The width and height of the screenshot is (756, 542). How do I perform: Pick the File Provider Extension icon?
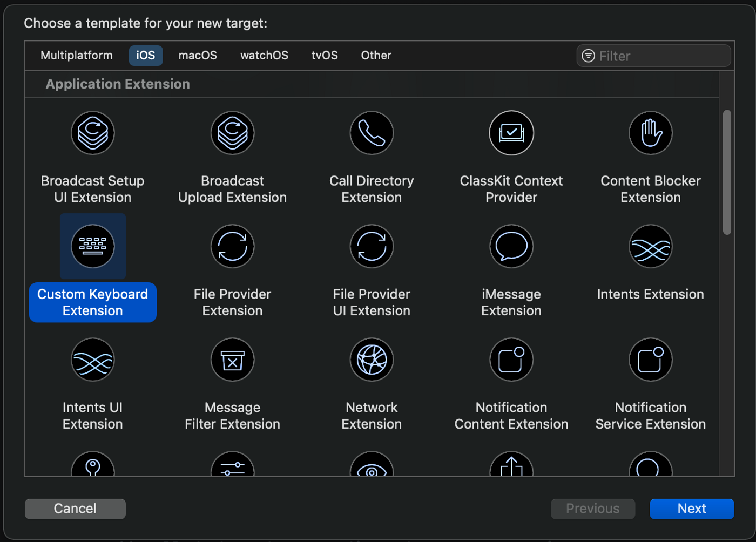(232, 246)
